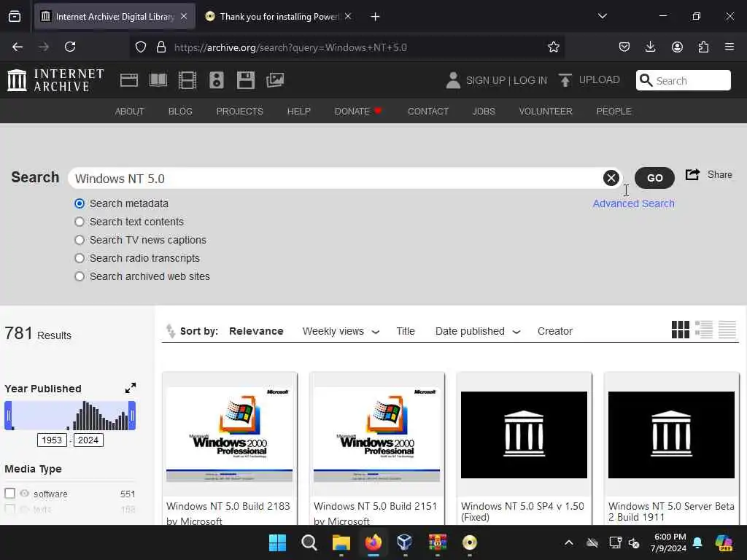
Task: Open Firefox downloads panel
Action: [x=650, y=47]
